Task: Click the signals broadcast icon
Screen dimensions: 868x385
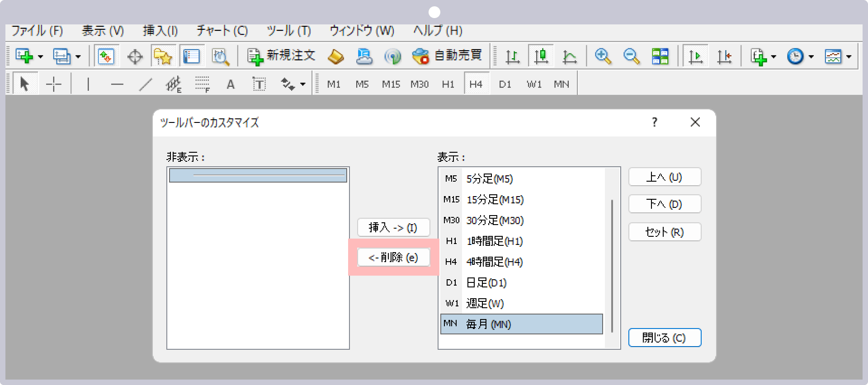Action: tap(392, 56)
